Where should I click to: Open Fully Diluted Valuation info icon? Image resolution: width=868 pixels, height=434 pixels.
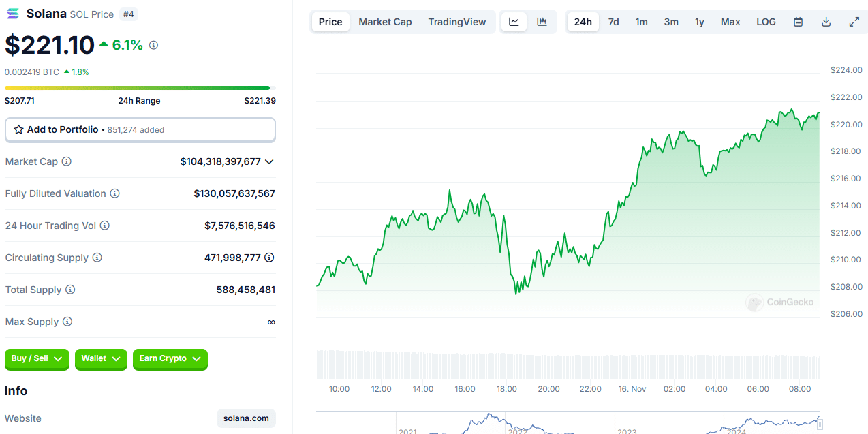click(x=115, y=193)
